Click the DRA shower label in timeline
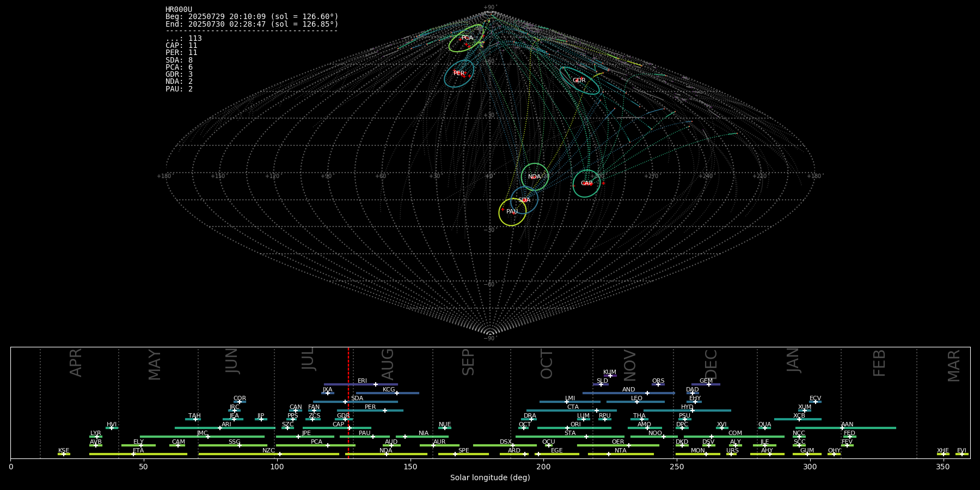This screenshot has width=980, height=490. (530, 416)
